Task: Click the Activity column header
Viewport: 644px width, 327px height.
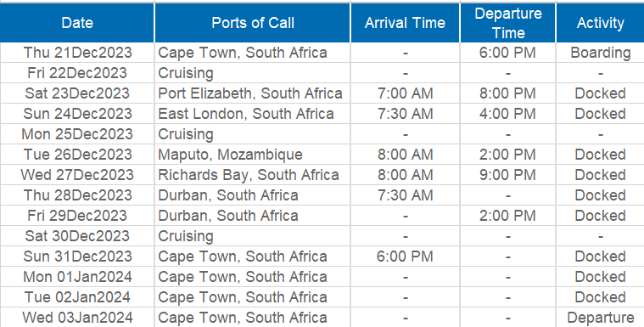Action: point(600,23)
